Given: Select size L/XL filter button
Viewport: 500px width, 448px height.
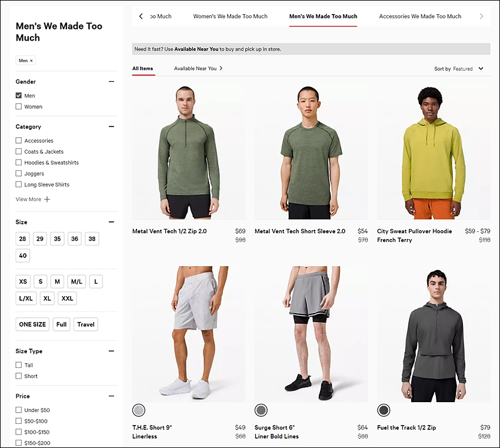Looking at the screenshot, I should coord(26,298).
